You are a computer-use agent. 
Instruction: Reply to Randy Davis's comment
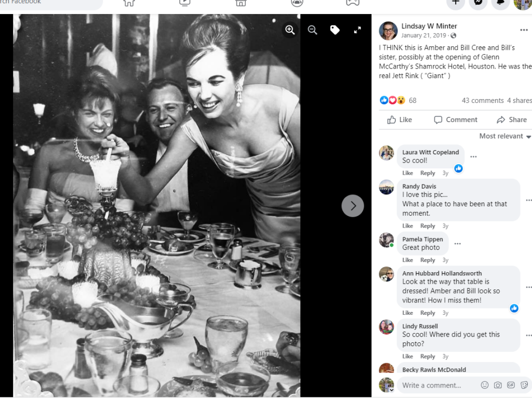(x=428, y=226)
